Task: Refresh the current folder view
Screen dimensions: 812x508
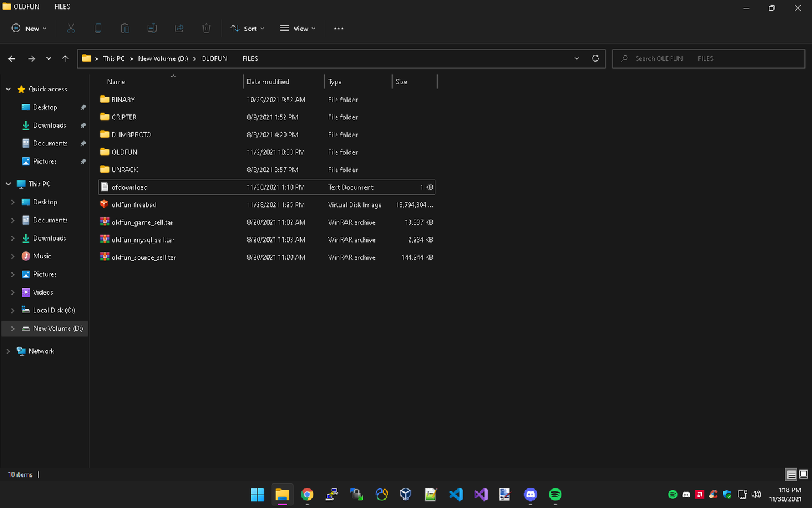Action: 595,58
